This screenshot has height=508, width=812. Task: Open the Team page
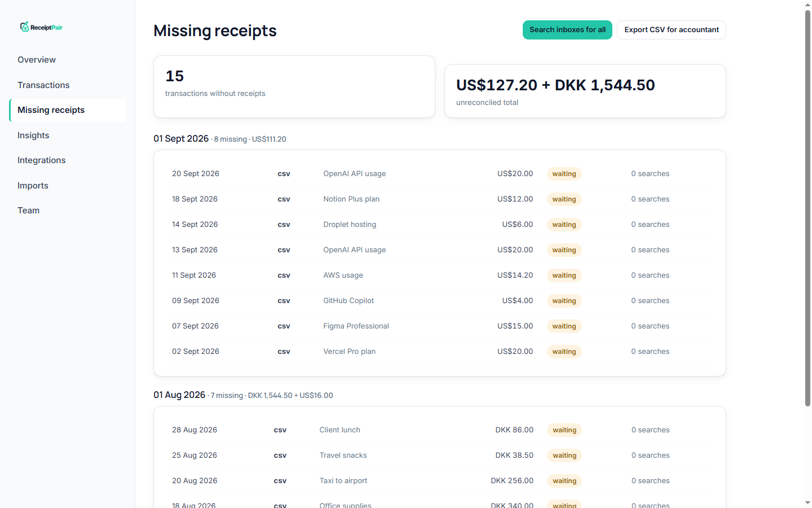[x=68, y=211]
